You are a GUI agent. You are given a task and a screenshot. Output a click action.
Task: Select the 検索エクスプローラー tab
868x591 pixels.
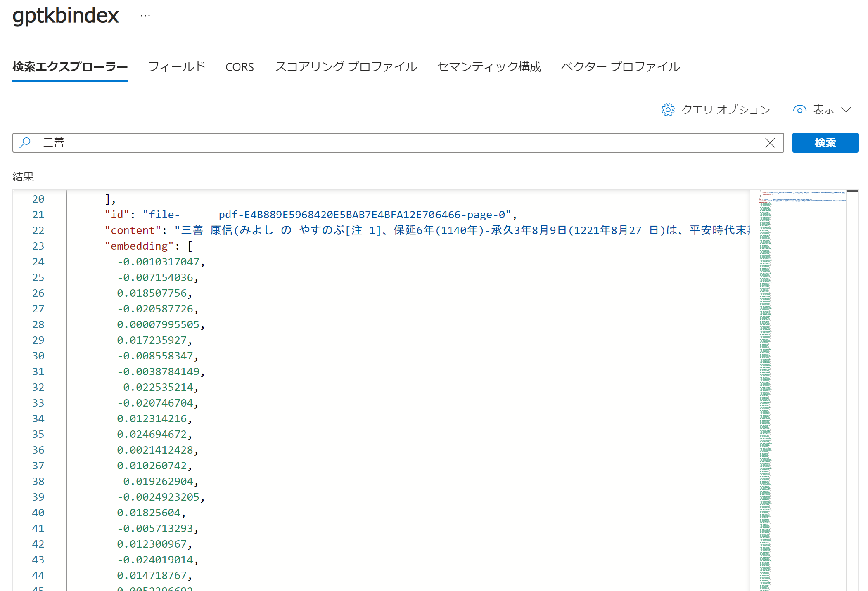click(x=70, y=67)
